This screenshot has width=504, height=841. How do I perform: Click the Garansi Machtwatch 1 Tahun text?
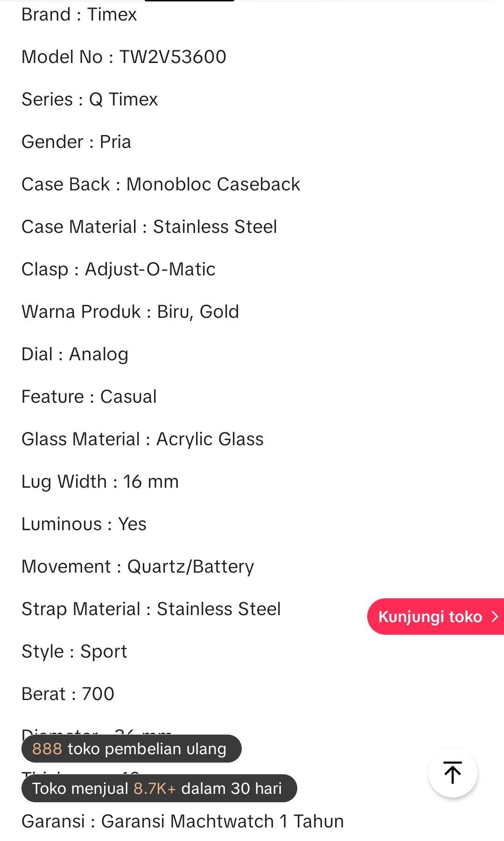[182, 821]
